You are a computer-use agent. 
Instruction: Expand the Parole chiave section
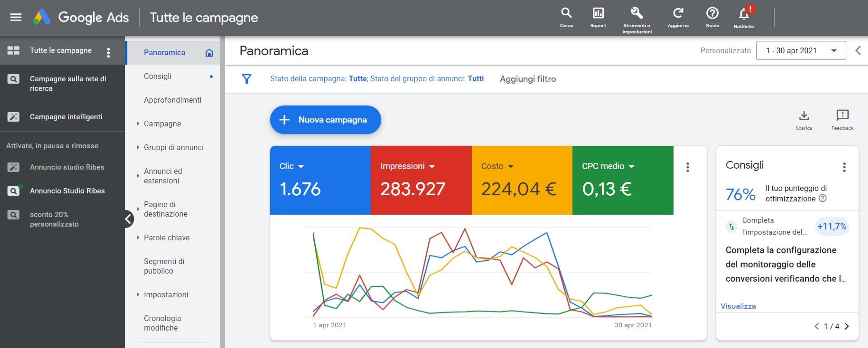(x=166, y=238)
